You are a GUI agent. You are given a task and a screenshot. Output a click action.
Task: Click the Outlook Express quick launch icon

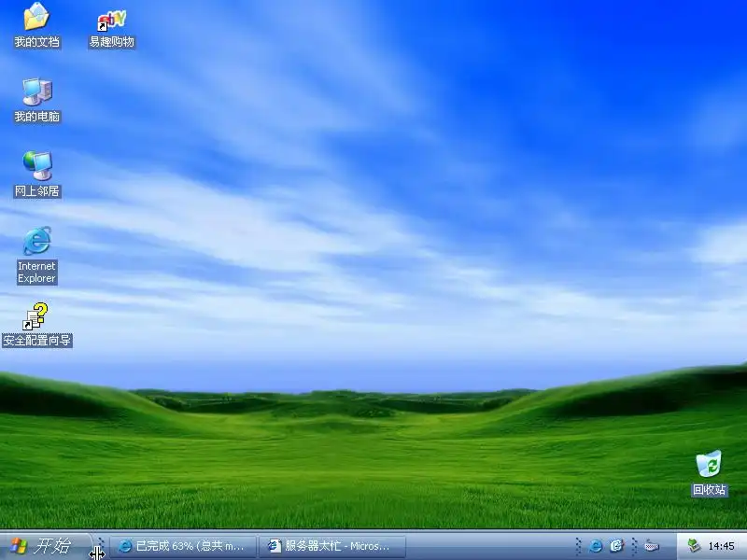point(616,546)
